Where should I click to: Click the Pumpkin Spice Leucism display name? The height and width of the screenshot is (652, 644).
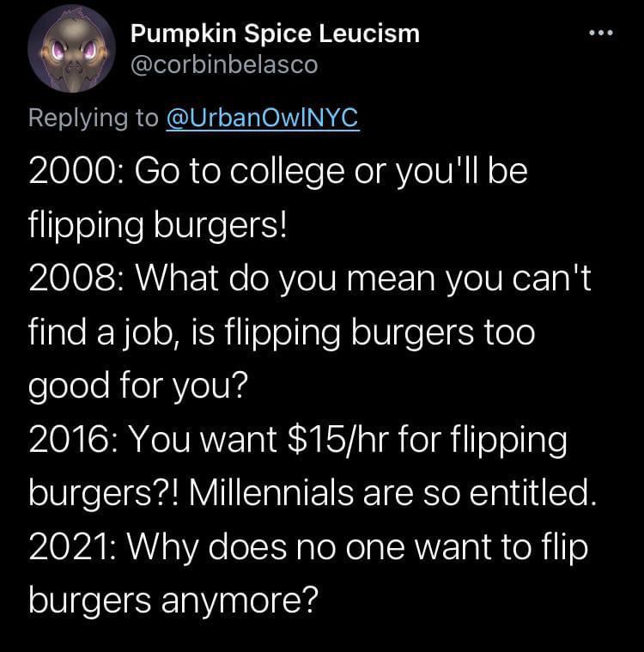275,34
